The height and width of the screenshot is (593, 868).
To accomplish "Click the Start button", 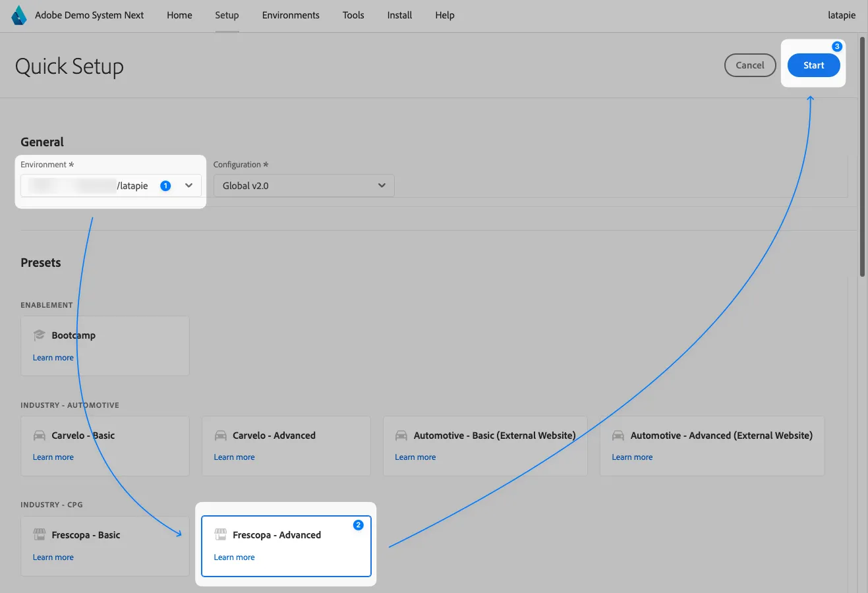I will point(813,65).
